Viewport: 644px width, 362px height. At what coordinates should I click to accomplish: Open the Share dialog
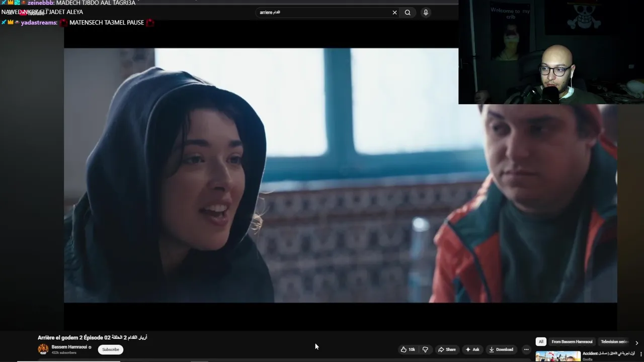[x=447, y=349]
